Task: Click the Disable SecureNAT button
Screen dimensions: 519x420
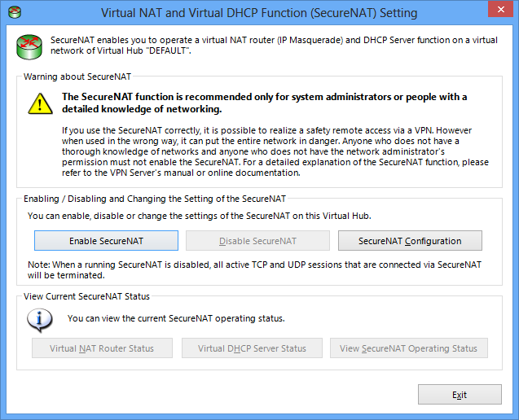Action: point(257,241)
